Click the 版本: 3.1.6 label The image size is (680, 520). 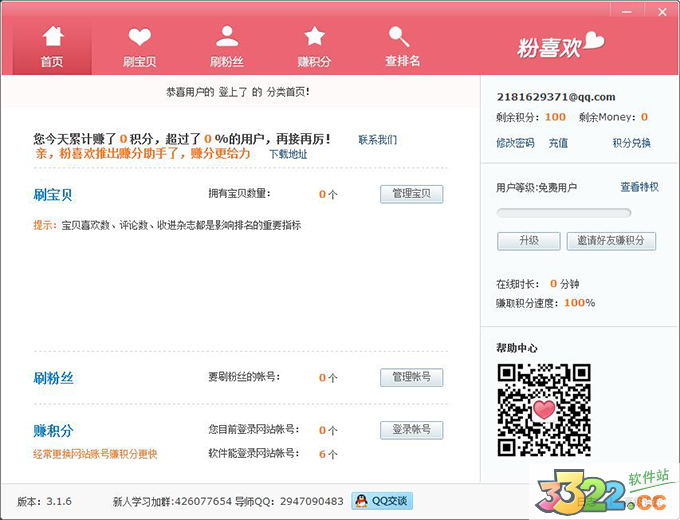click(44, 501)
